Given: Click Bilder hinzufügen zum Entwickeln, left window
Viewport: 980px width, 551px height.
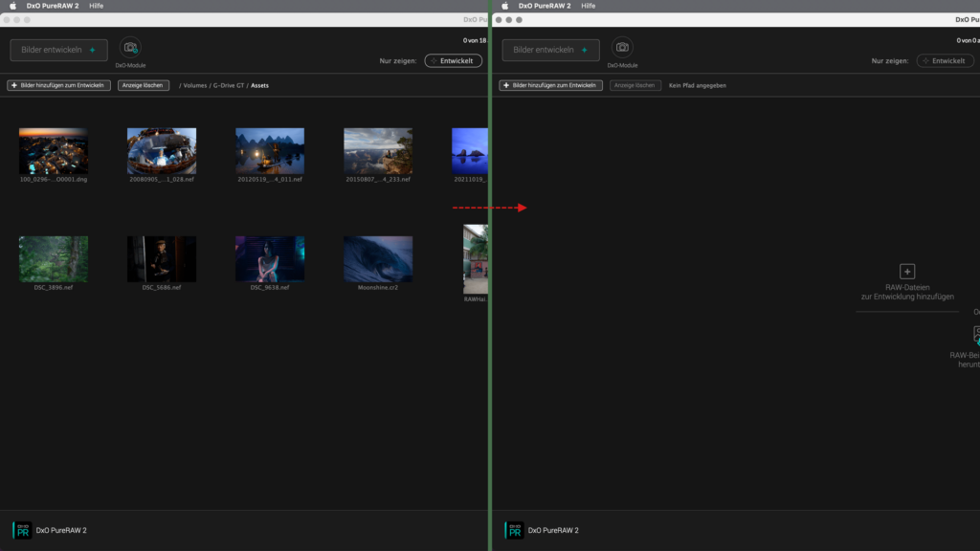Looking at the screenshot, I should click(58, 85).
